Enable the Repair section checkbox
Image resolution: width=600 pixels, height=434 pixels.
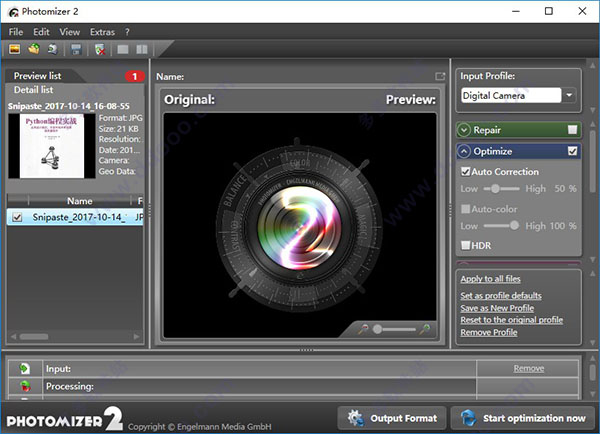coord(572,130)
